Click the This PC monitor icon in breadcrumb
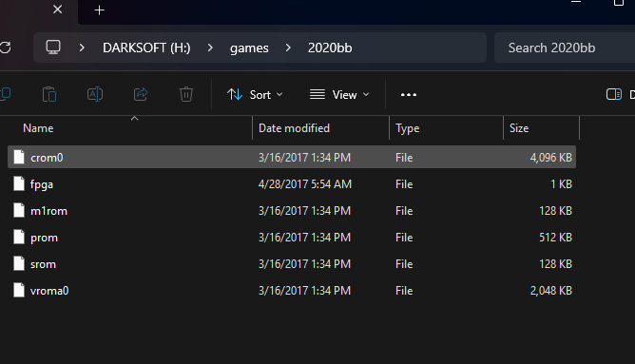 tap(53, 48)
